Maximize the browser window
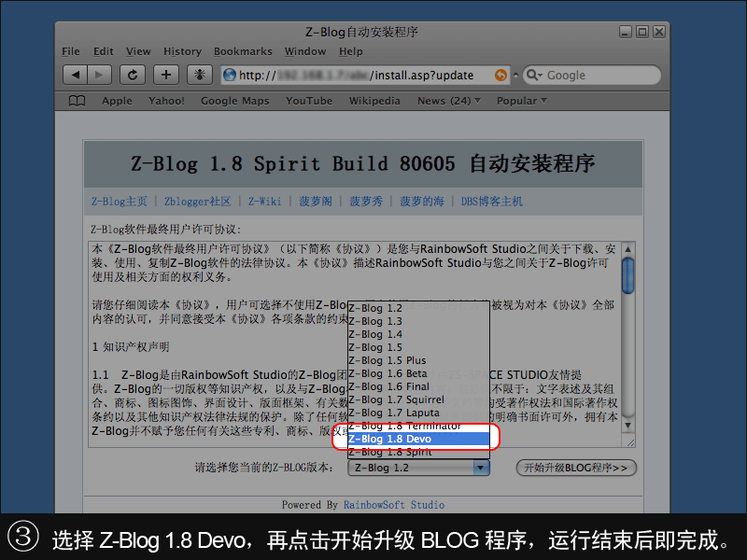The height and width of the screenshot is (560, 747). [642, 32]
